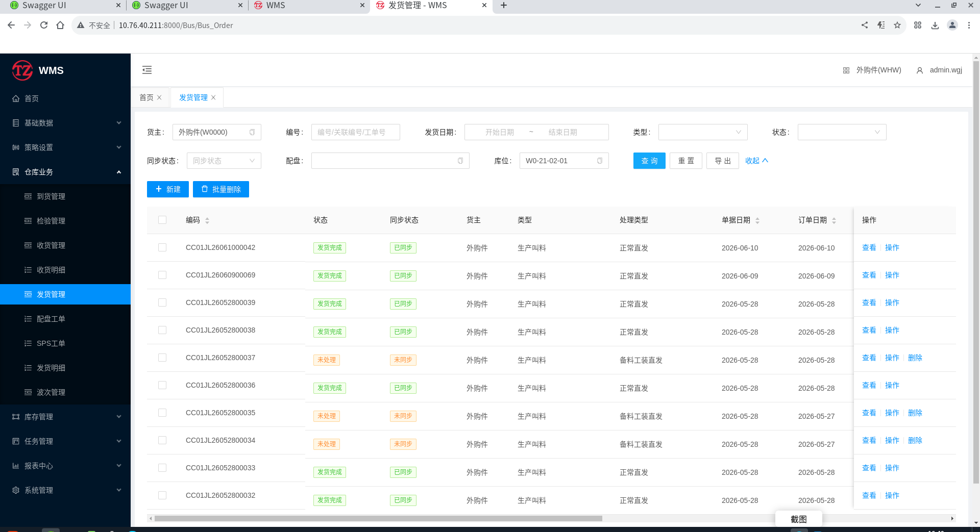Click the copy icon in 货主 field
The image size is (980, 532).
(252, 132)
